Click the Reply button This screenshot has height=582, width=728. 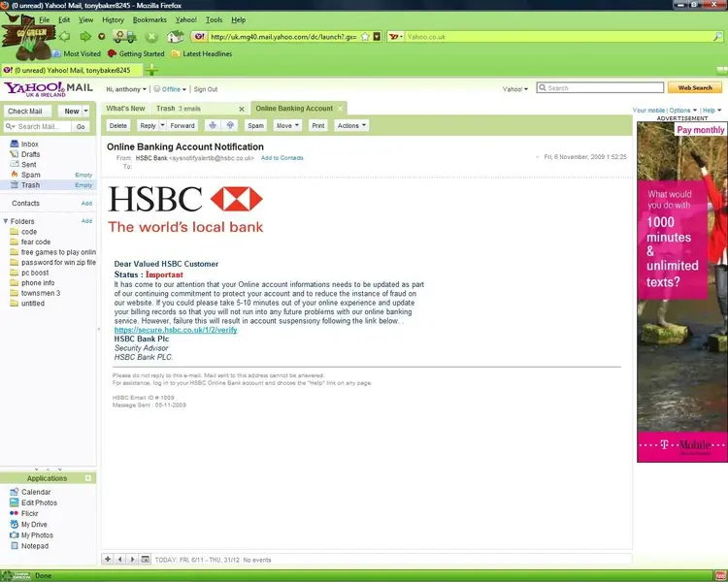tap(148, 125)
